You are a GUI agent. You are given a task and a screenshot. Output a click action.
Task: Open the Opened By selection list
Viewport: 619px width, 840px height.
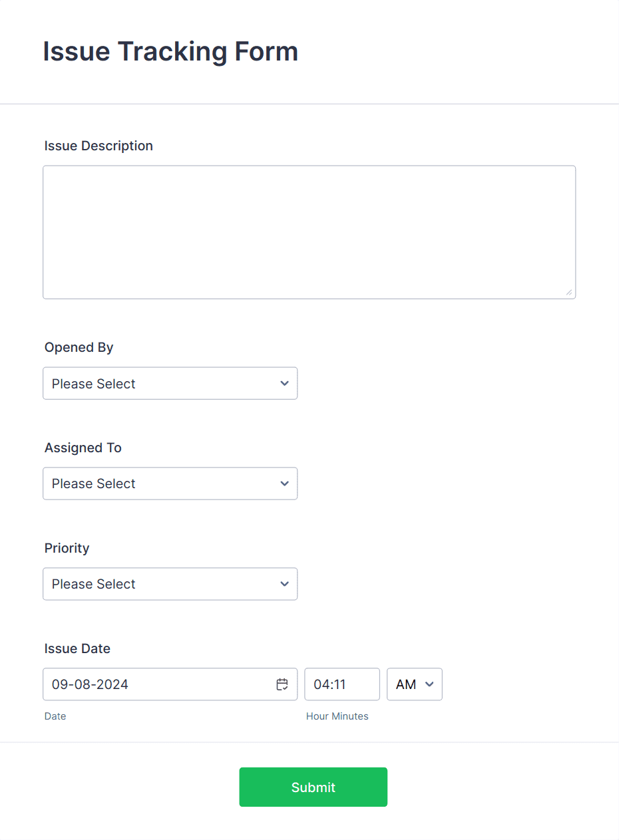(x=170, y=383)
